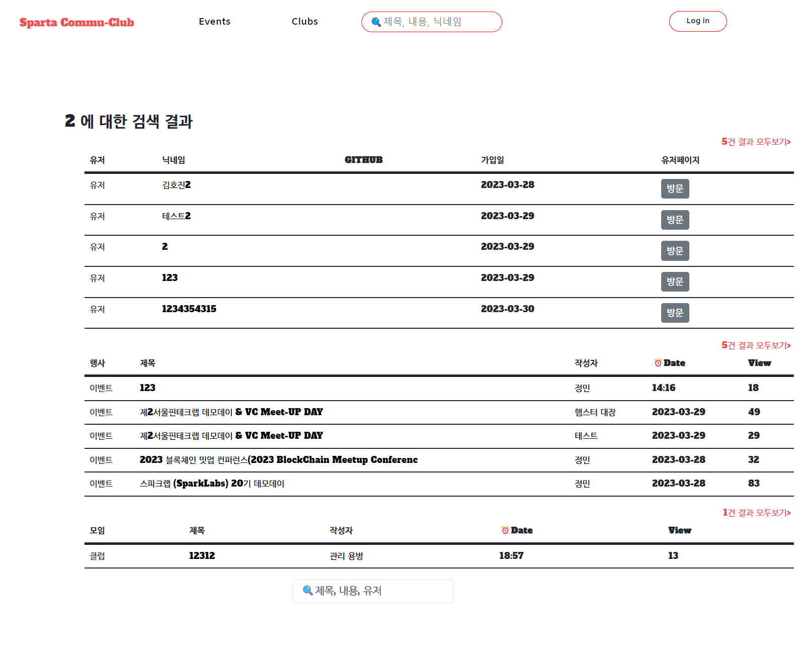
Task: Click the clock icon beside event Date header
Action: (658, 363)
